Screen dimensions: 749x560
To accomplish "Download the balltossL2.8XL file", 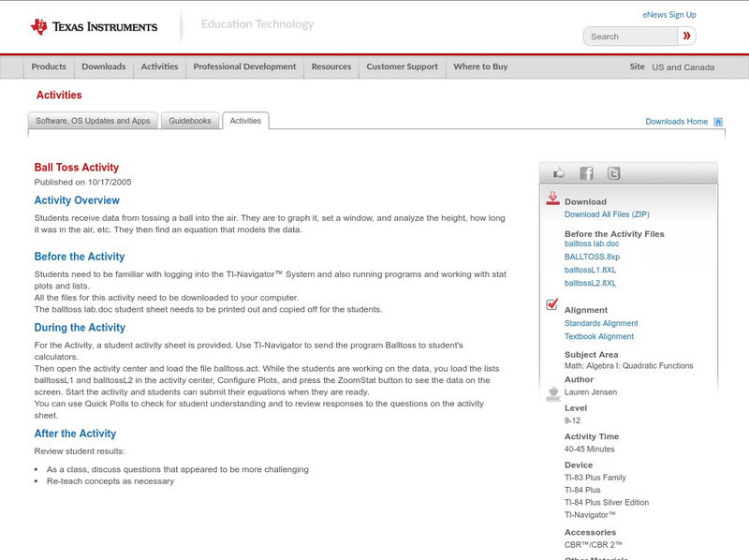I will [x=590, y=284].
